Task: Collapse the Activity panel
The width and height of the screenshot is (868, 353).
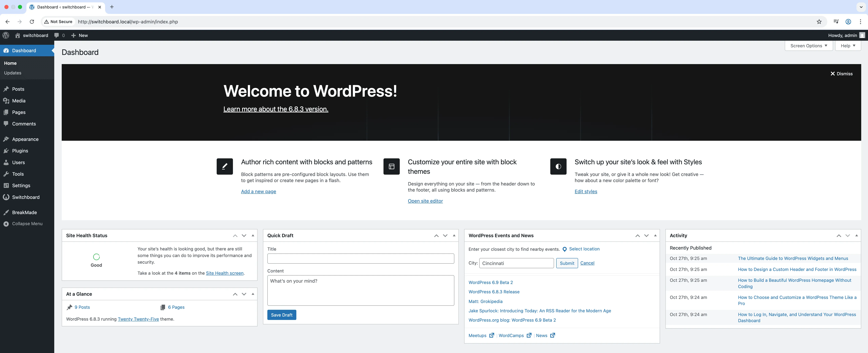Action: pos(857,236)
